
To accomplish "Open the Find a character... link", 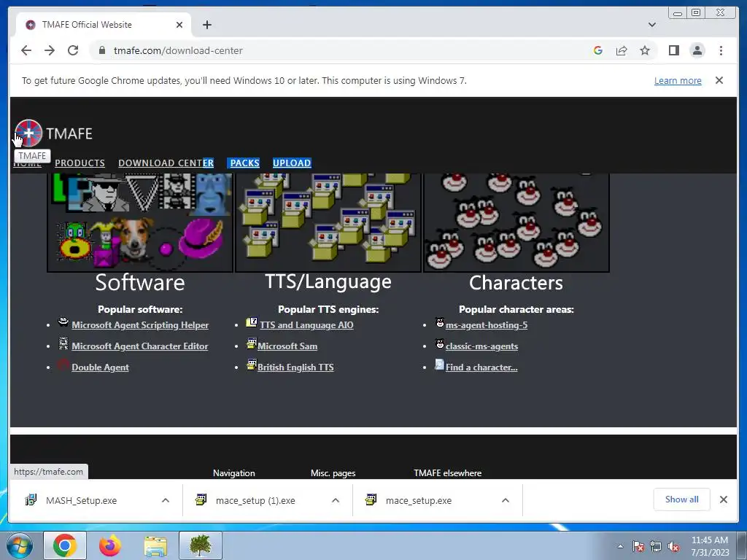I will click(x=481, y=367).
